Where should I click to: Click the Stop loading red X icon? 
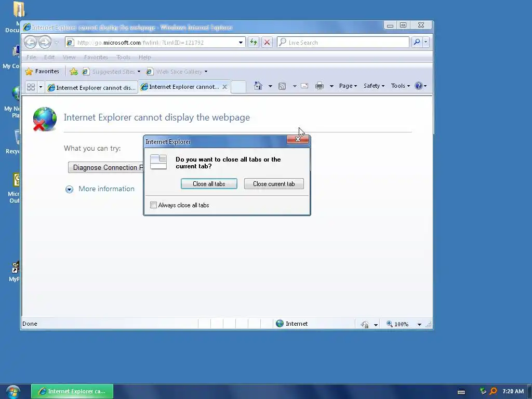point(267,42)
